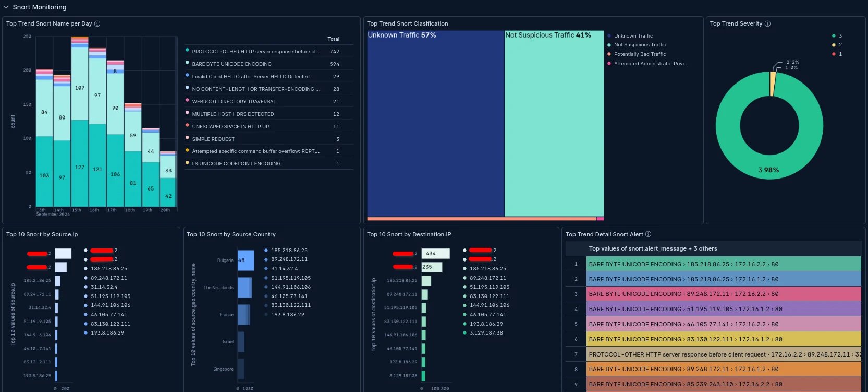Click alert row with 185.218.86.25 › 172.16.2.2
Screen dimensions: 868x392
click(x=724, y=264)
